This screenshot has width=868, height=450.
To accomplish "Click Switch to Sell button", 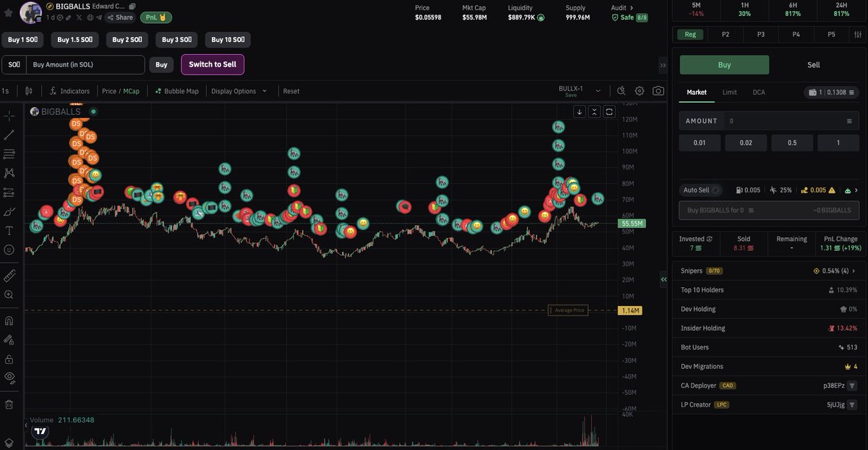I will pos(213,64).
